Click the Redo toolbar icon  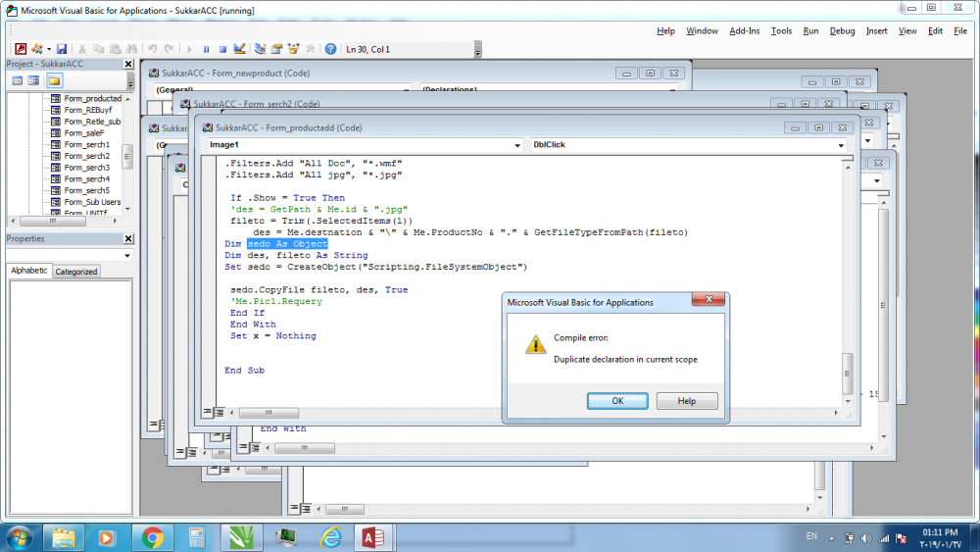pos(169,49)
